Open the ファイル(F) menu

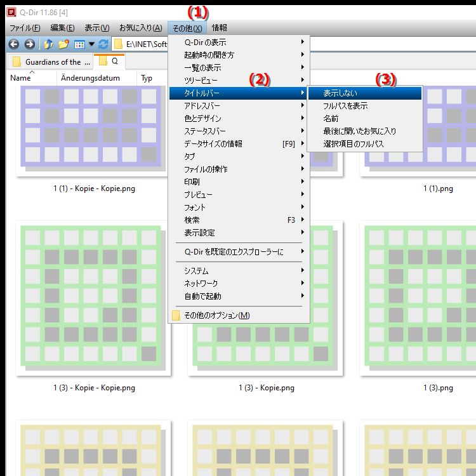[25, 28]
